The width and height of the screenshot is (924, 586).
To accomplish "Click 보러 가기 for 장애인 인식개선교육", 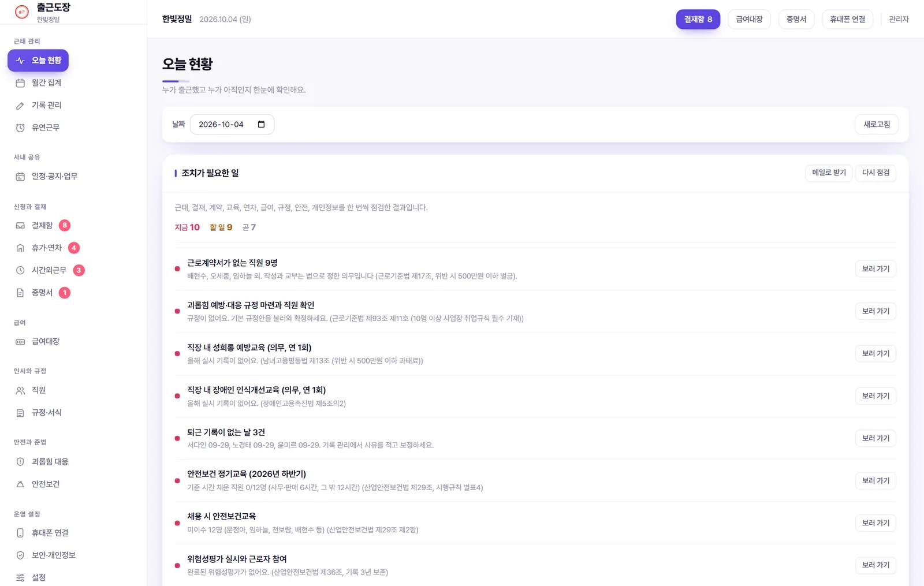I will pos(875,396).
